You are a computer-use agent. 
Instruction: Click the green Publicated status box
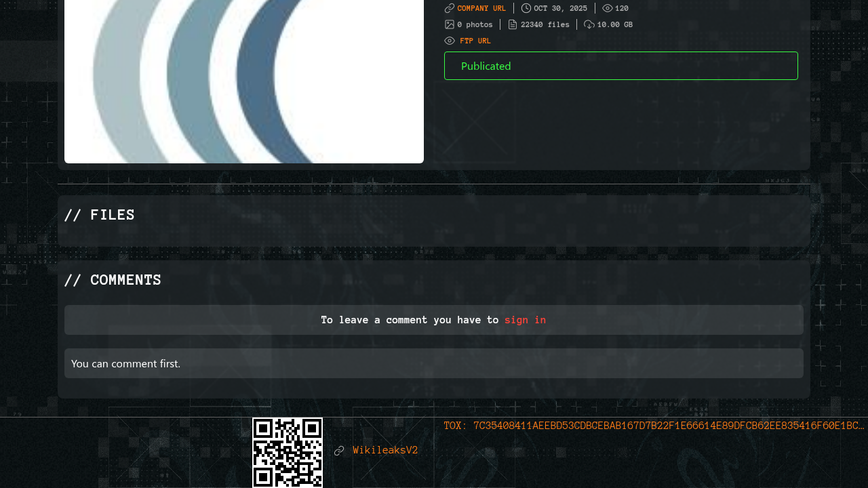620,66
